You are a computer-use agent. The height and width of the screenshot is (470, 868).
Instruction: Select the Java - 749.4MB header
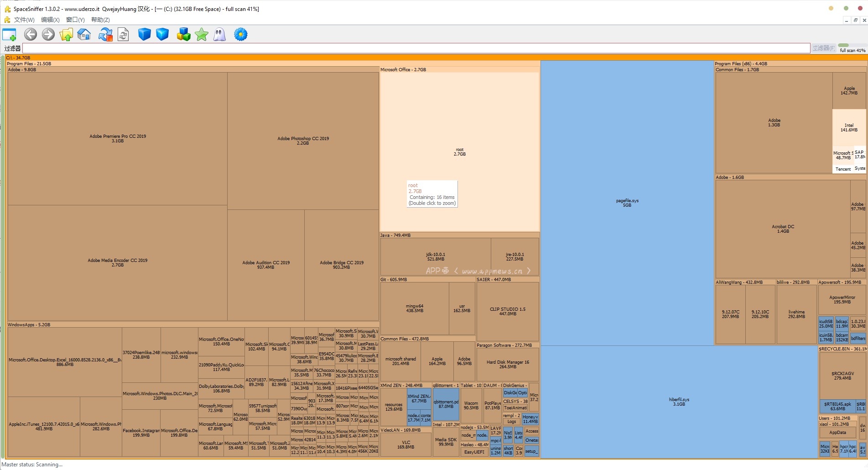pos(460,235)
